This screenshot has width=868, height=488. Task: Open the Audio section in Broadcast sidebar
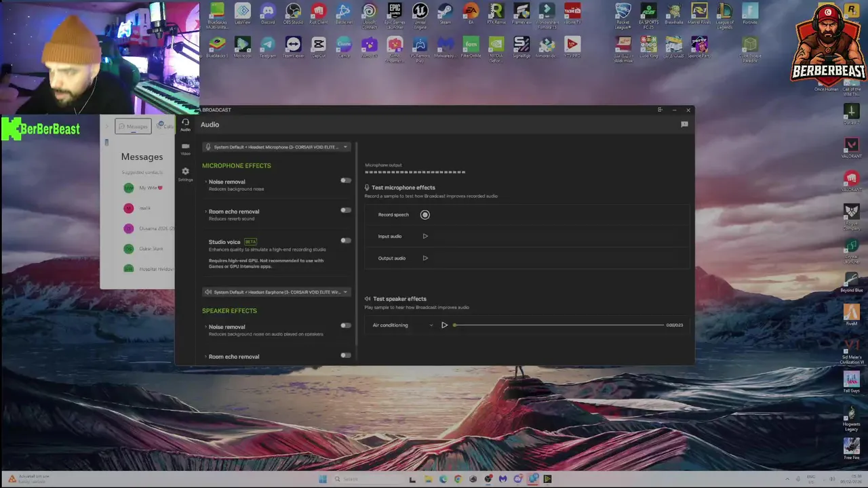tap(185, 125)
